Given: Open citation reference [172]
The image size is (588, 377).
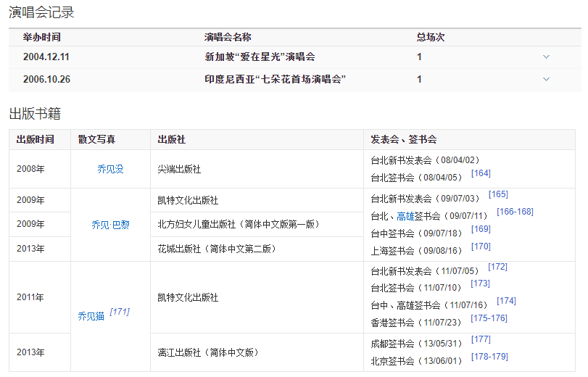Looking at the screenshot, I should [497, 267].
